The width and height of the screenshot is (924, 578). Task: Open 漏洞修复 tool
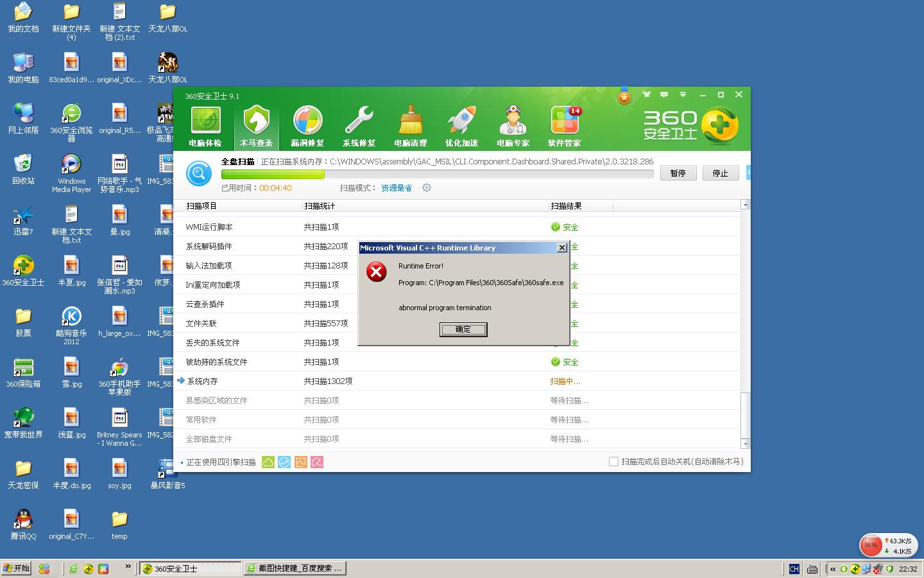pos(307,127)
